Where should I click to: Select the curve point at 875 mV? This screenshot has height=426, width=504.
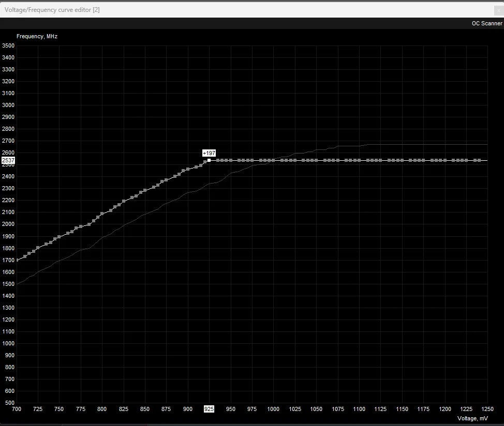166,180
